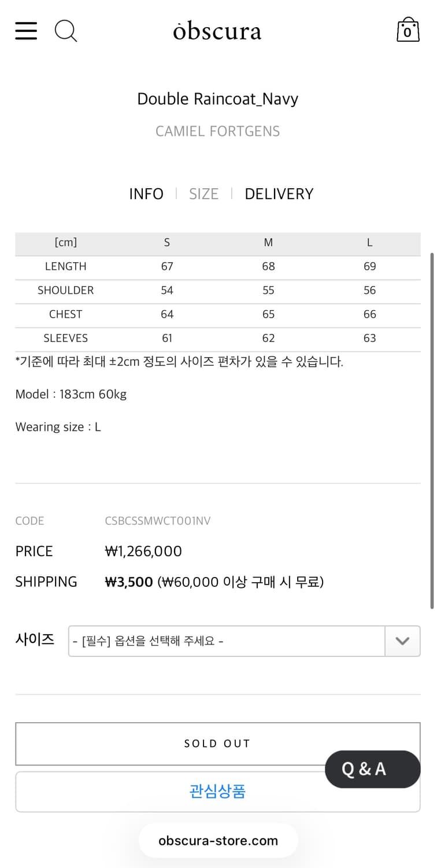Click the cart item count badge showing 0
Image resolution: width=437 pixels, height=868 pixels.
click(x=409, y=34)
